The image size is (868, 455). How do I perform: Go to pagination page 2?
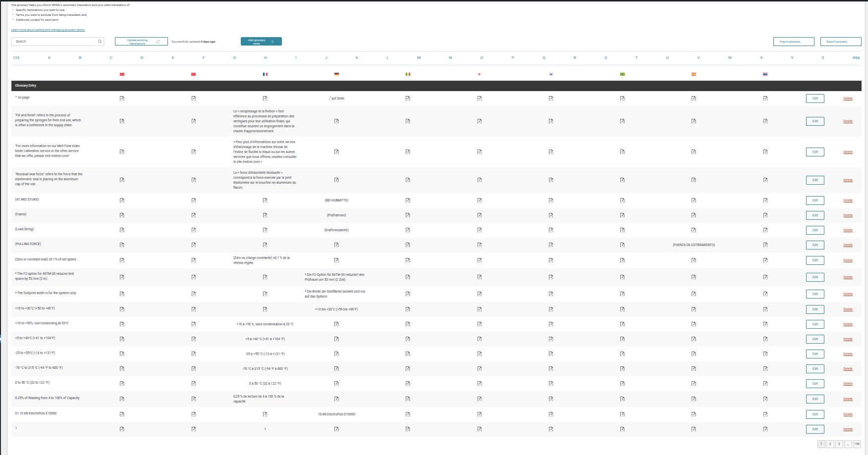point(830,444)
